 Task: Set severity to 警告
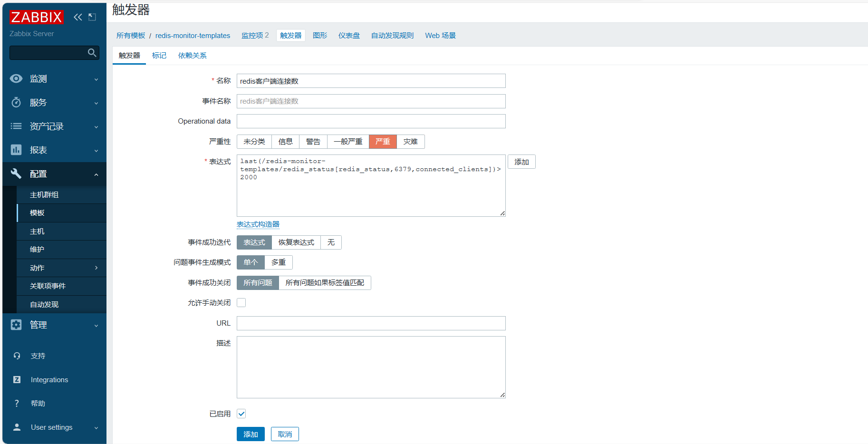coord(313,142)
